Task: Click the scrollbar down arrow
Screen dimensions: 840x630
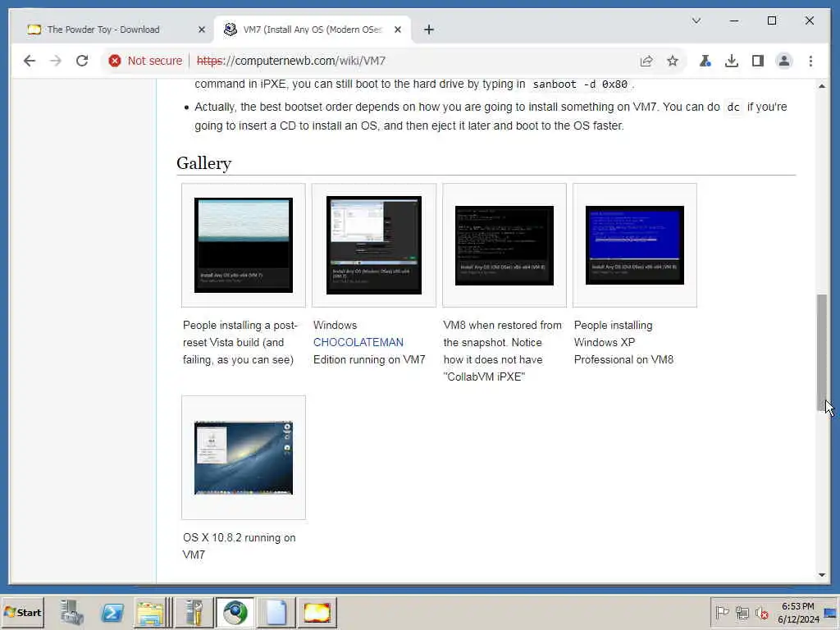Action: pos(822,575)
